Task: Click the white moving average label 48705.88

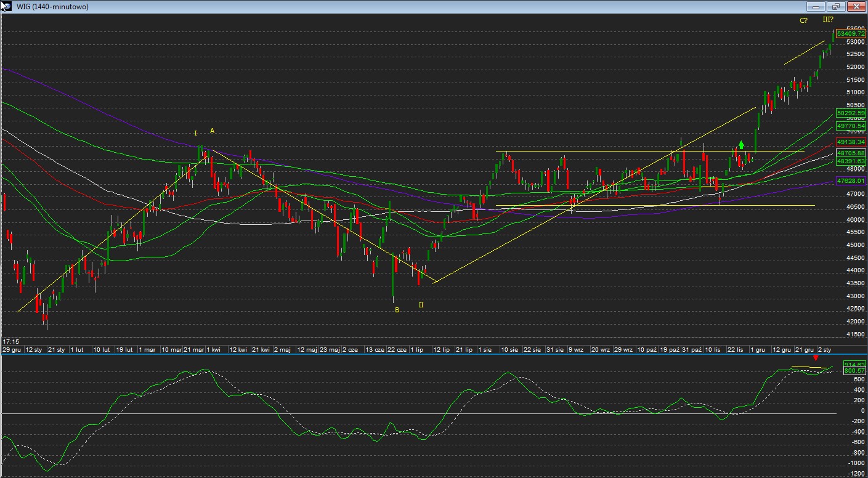Action: [851, 153]
